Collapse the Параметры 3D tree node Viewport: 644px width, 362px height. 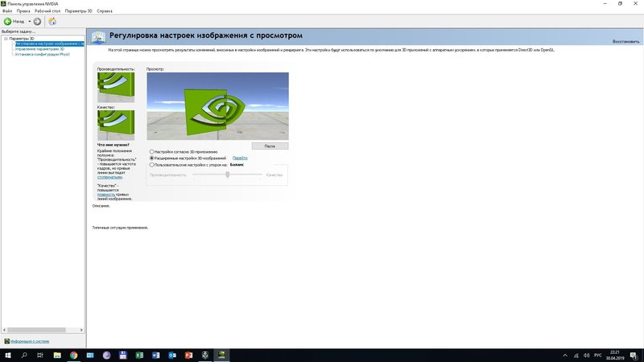click(6, 39)
